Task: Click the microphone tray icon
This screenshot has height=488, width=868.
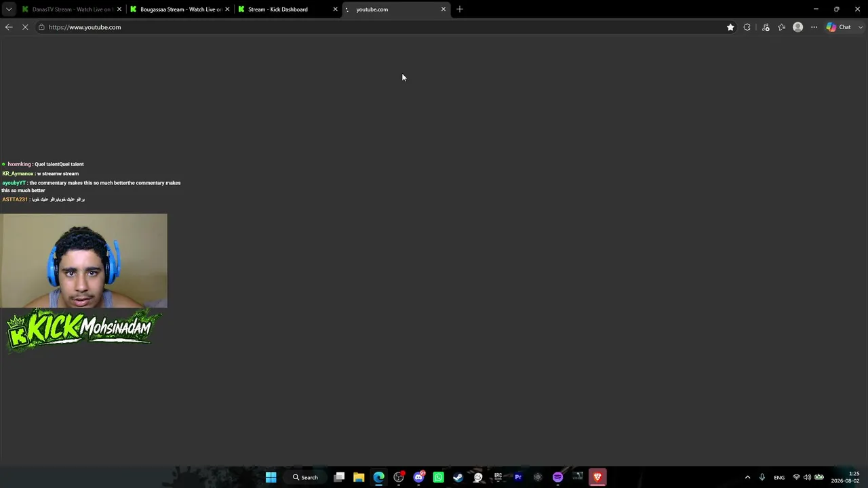Action: [x=762, y=477]
